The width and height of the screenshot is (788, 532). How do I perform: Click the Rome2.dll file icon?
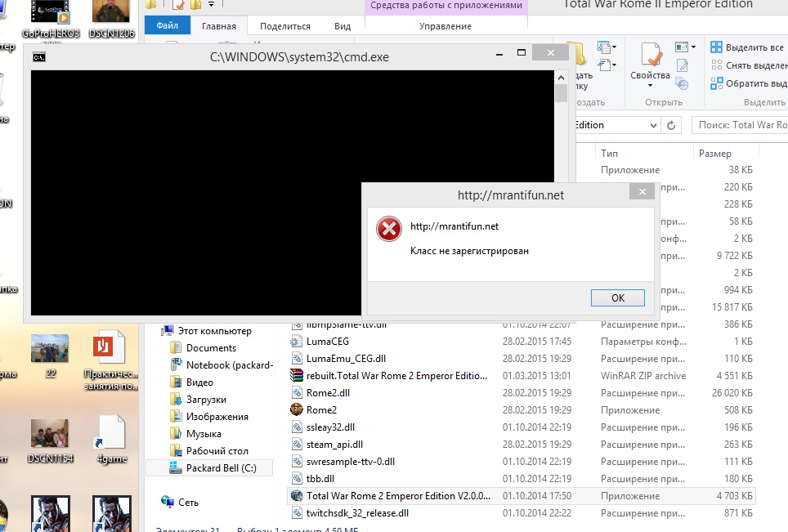297,393
